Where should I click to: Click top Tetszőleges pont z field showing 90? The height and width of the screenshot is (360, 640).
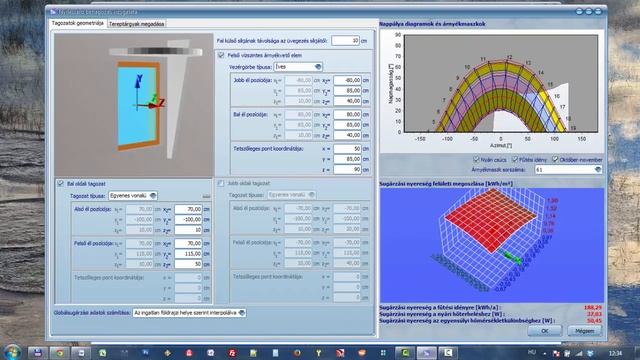click(347, 169)
